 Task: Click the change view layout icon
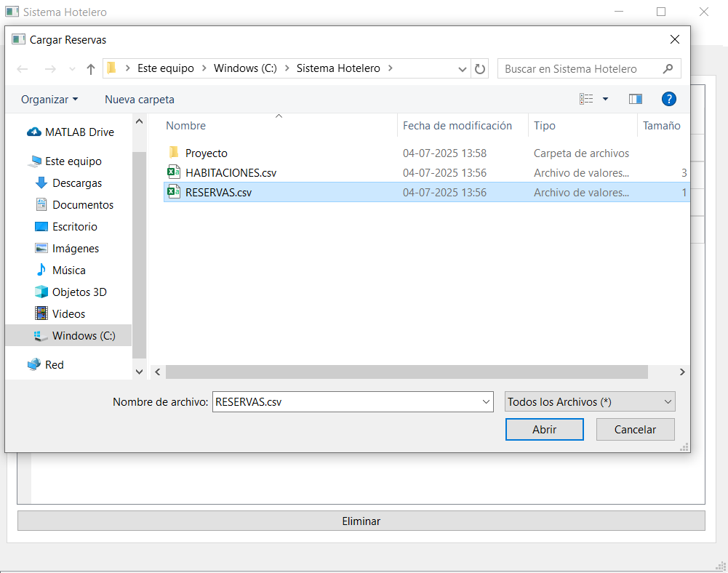point(586,99)
